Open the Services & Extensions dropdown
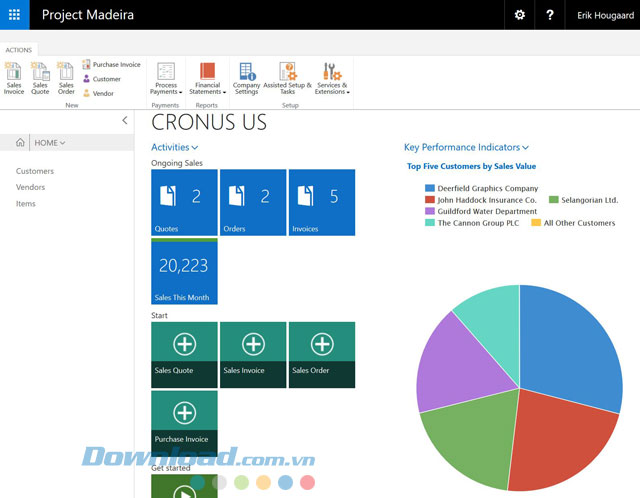The image size is (640, 498). tap(332, 77)
